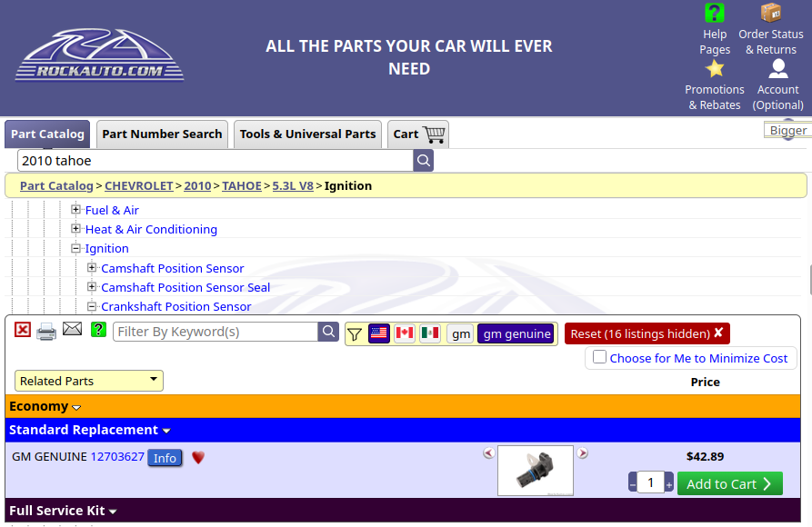Image resolution: width=812 pixels, height=527 pixels.
Task: Close the parts listing with red X icon
Action: (23, 330)
